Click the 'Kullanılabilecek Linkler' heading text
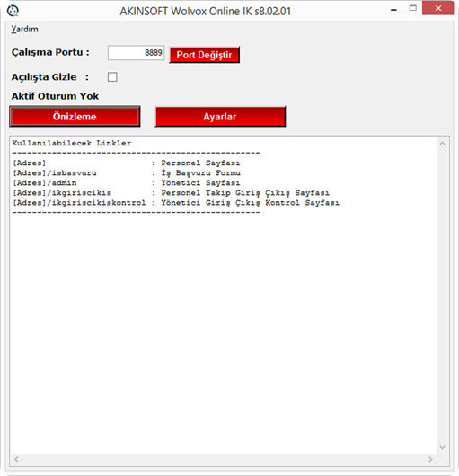459x476 pixels. [72, 143]
